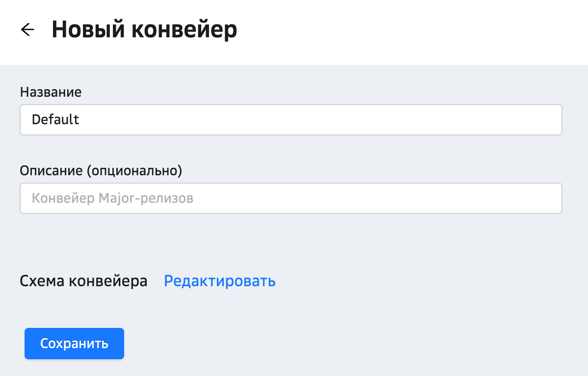Go back from the Новый конвейер page
The image size is (588, 376).
[x=27, y=30]
